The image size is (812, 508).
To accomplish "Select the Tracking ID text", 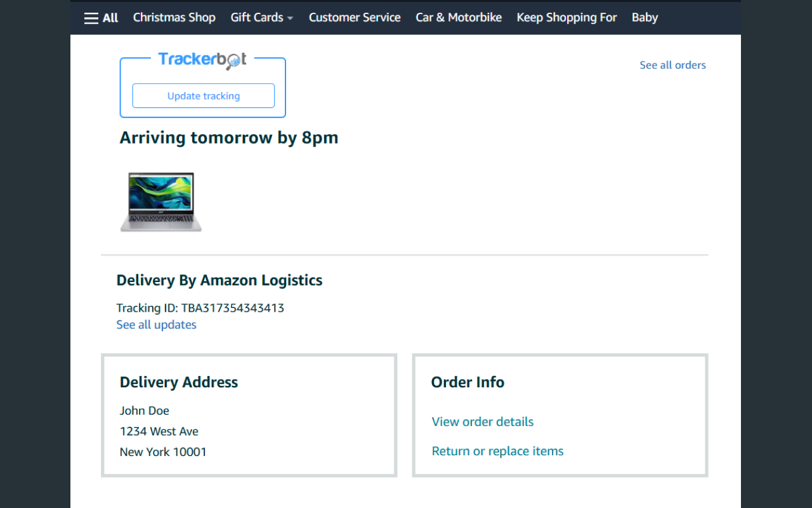I will (x=200, y=308).
